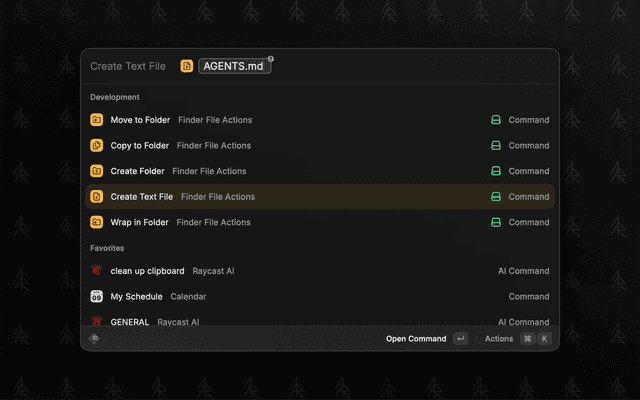Click the Wrap in Folder icon
This screenshot has height=400, width=640.
(x=97, y=222)
